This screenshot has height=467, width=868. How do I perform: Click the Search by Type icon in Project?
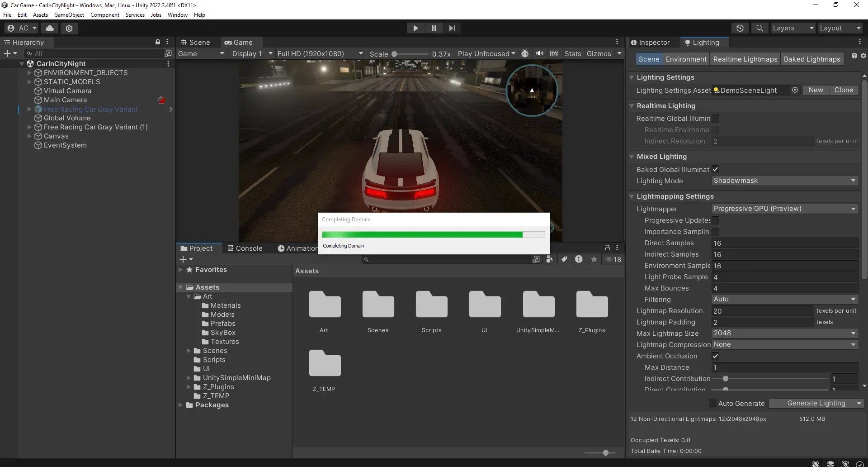tap(549, 259)
